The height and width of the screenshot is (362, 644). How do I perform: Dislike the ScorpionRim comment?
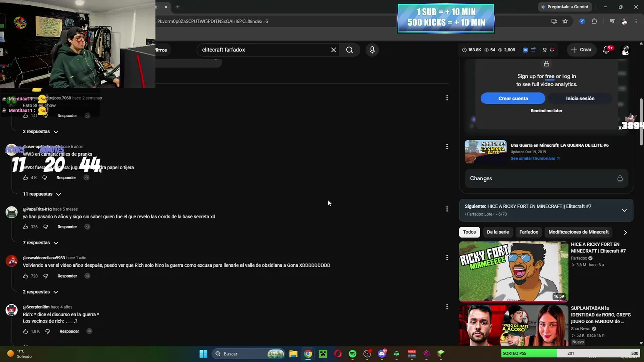47,331
